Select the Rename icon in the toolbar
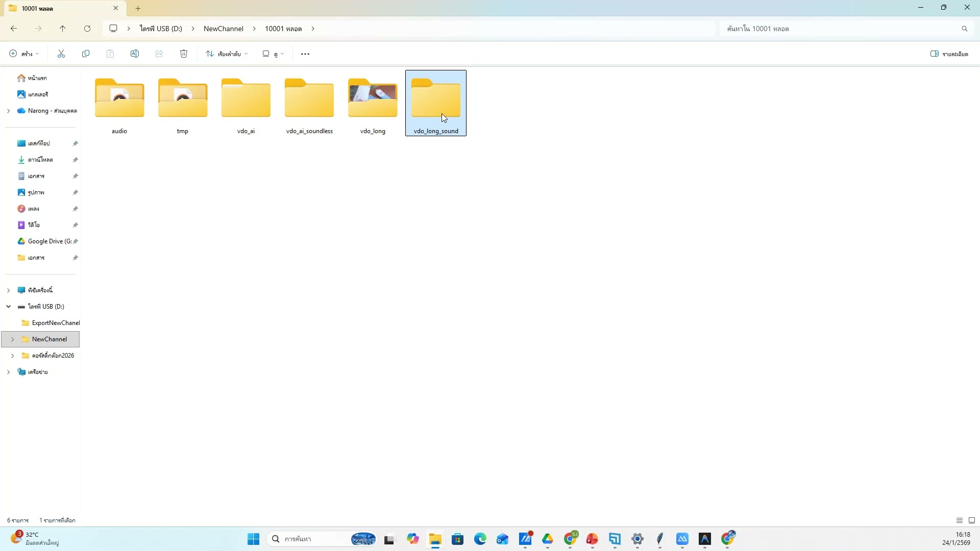This screenshot has width=980, height=551. point(135,54)
